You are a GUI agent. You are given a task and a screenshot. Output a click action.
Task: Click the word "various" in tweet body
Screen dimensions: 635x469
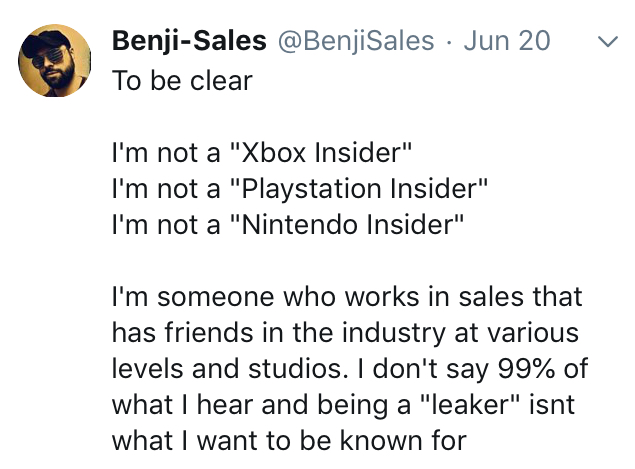pos(533,333)
